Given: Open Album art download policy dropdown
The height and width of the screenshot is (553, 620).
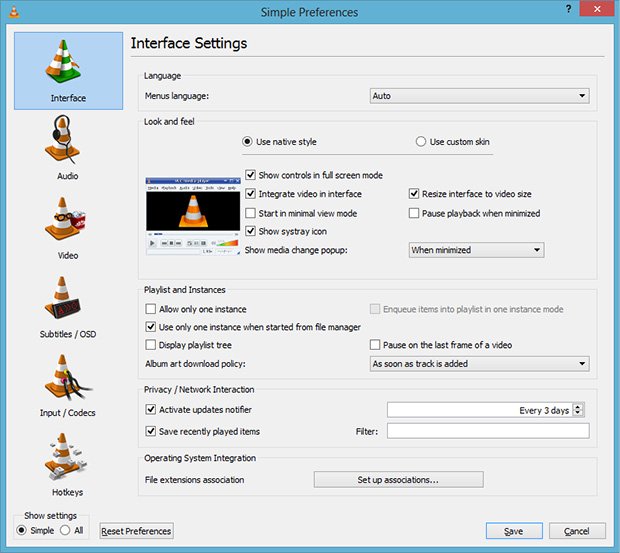Looking at the screenshot, I should [x=479, y=364].
